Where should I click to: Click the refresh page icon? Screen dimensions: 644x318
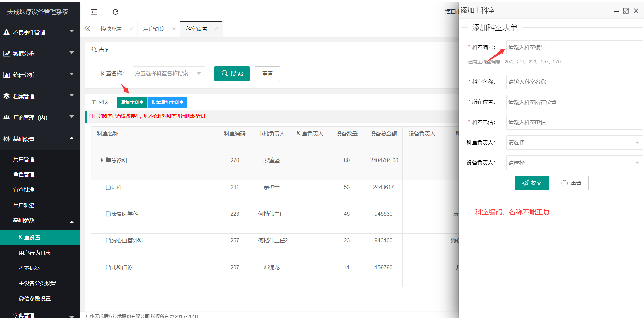(x=115, y=12)
